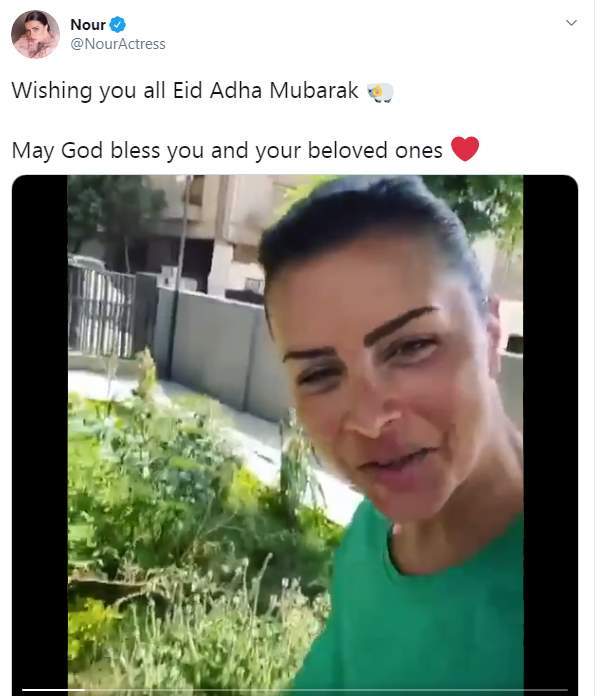The width and height of the screenshot is (604, 696).
Task: Click the played portion of the progress bar
Action: [52, 690]
